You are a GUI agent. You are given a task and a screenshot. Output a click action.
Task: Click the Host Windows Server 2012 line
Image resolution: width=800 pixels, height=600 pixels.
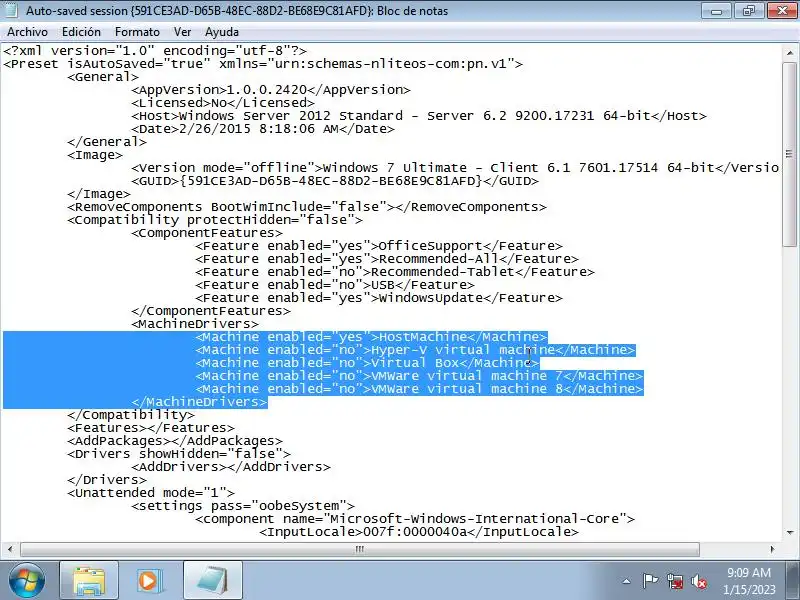pos(419,116)
